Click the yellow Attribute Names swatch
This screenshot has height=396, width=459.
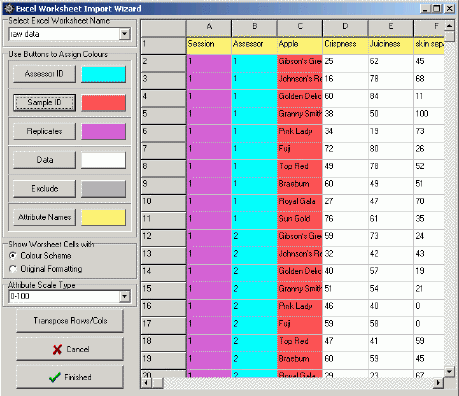[x=104, y=217]
